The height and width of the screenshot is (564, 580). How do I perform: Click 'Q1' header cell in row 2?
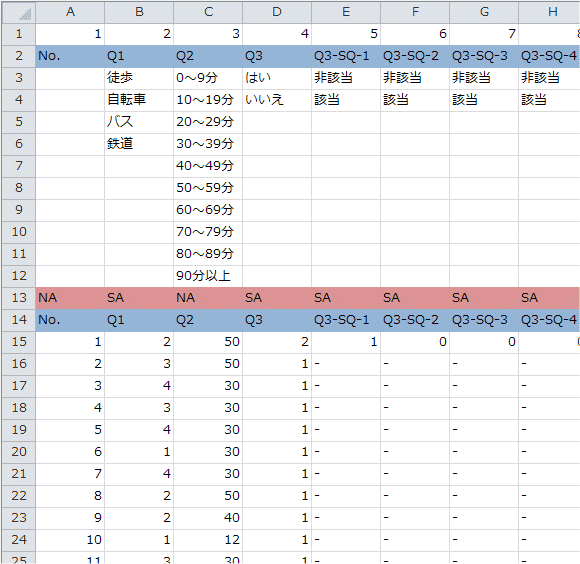139,56
